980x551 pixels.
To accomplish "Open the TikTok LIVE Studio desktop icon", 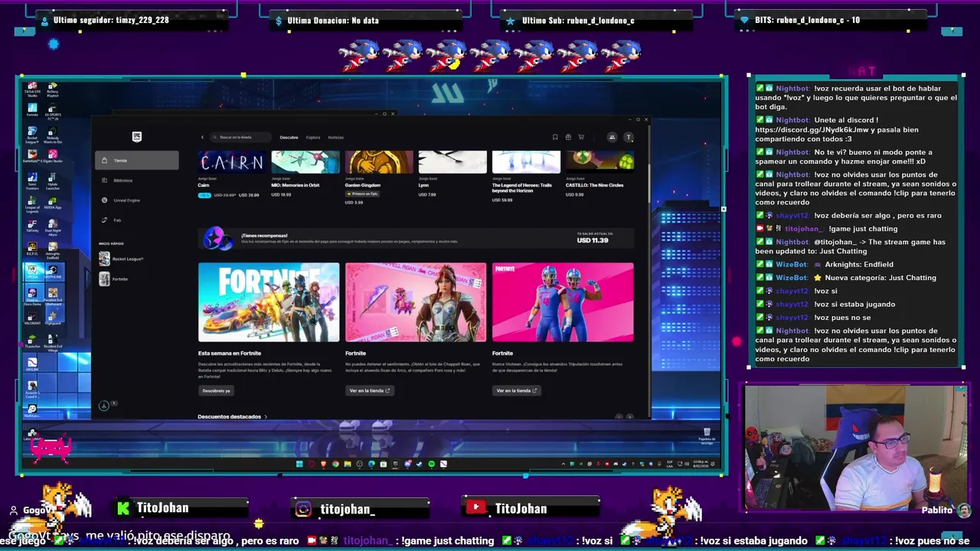I will click(x=32, y=90).
